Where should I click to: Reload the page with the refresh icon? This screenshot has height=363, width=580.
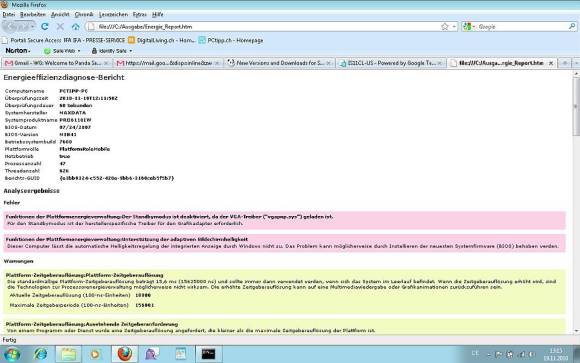(x=45, y=27)
